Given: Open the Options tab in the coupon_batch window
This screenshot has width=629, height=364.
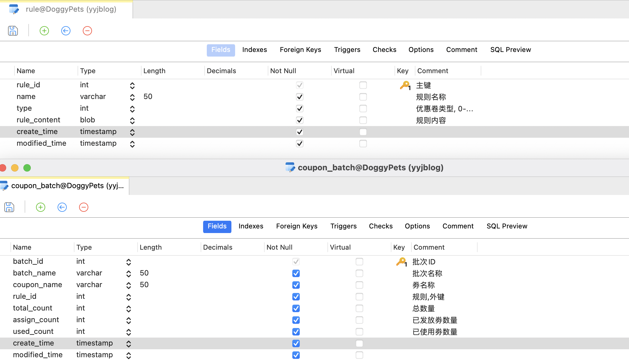Looking at the screenshot, I should pyautogui.click(x=417, y=226).
